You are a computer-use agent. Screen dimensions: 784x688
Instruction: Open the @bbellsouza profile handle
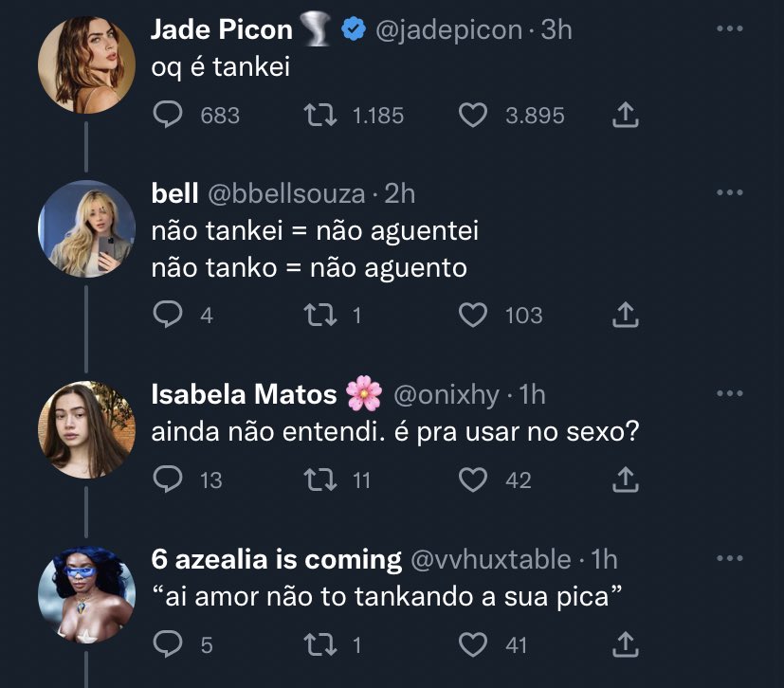286,193
